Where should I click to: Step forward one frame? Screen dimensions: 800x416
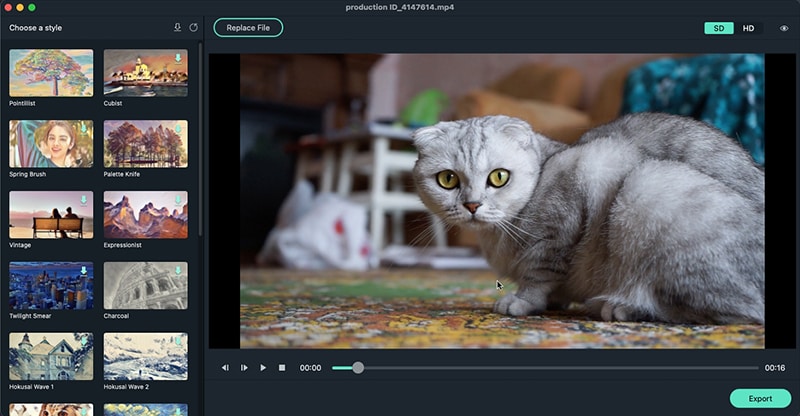point(244,368)
